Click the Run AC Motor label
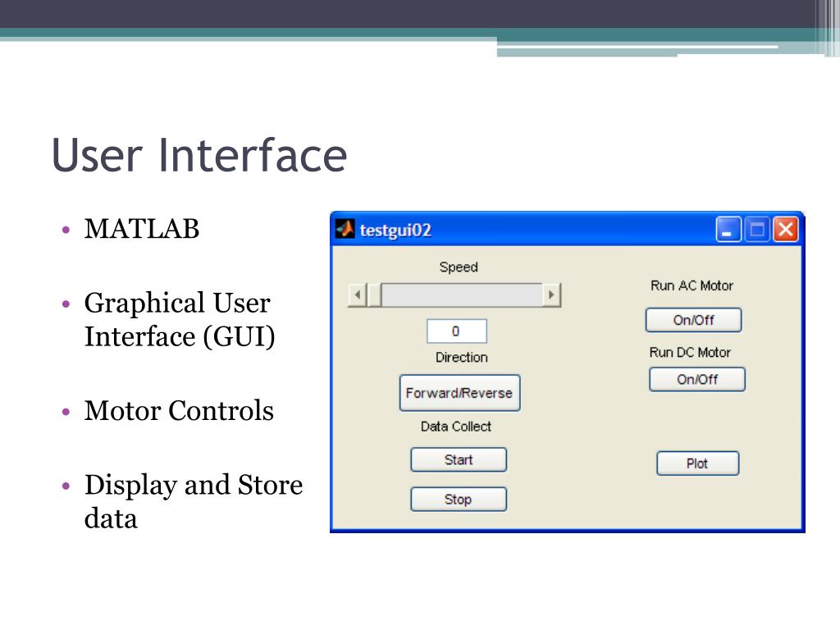 [x=692, y=285]
